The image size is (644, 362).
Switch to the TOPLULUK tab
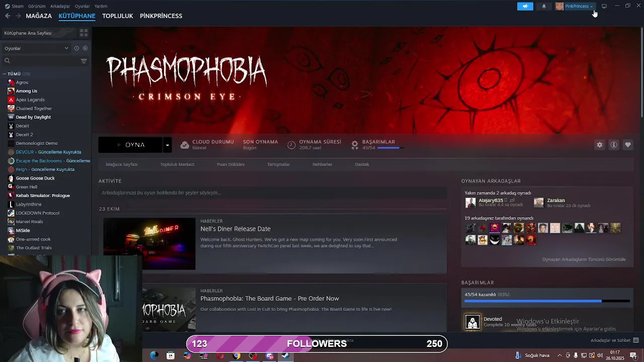pyautogui.click(x=117, y=16)
